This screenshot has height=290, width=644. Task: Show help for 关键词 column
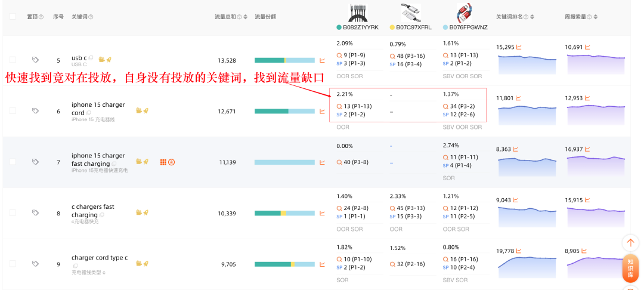point(91,17)
